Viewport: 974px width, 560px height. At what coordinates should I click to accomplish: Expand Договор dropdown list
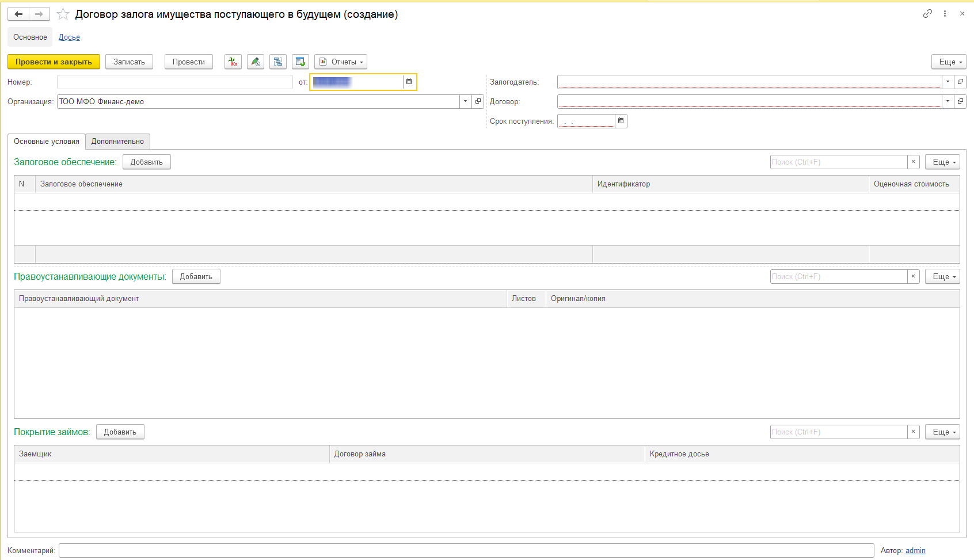tap(948, 101)
